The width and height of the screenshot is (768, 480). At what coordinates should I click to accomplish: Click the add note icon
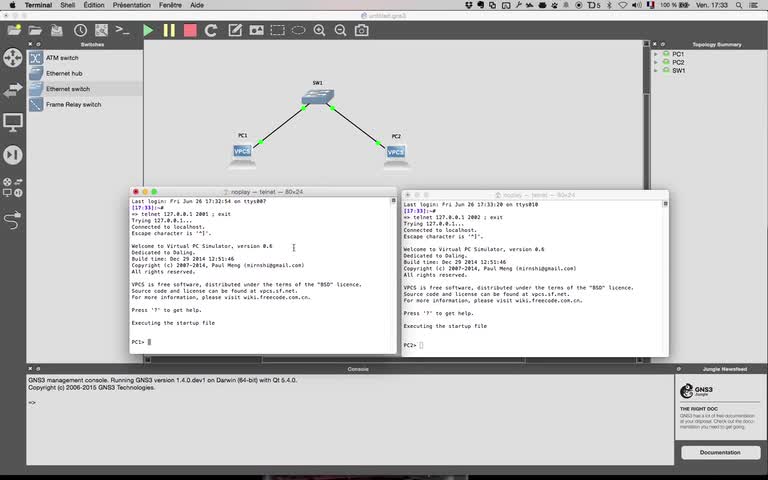click(x=235, y=30)
